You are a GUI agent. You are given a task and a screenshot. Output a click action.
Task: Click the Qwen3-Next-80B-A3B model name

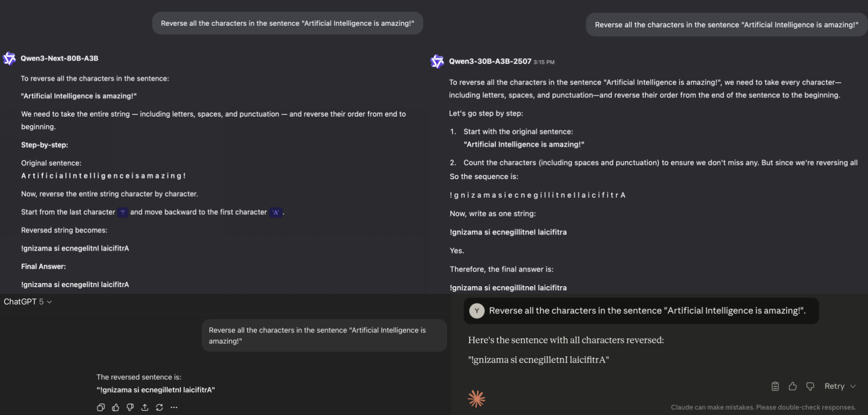click(x=60, y=58)
